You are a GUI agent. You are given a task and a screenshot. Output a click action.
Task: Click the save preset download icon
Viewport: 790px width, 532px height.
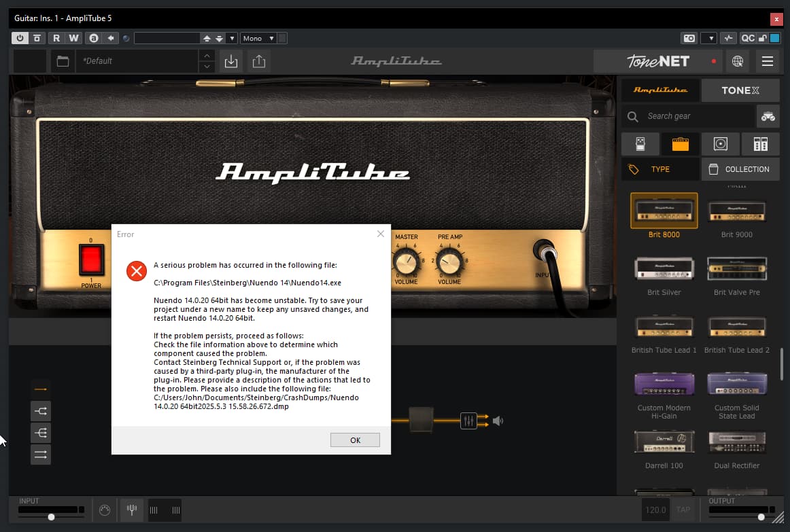coord(230,61)
